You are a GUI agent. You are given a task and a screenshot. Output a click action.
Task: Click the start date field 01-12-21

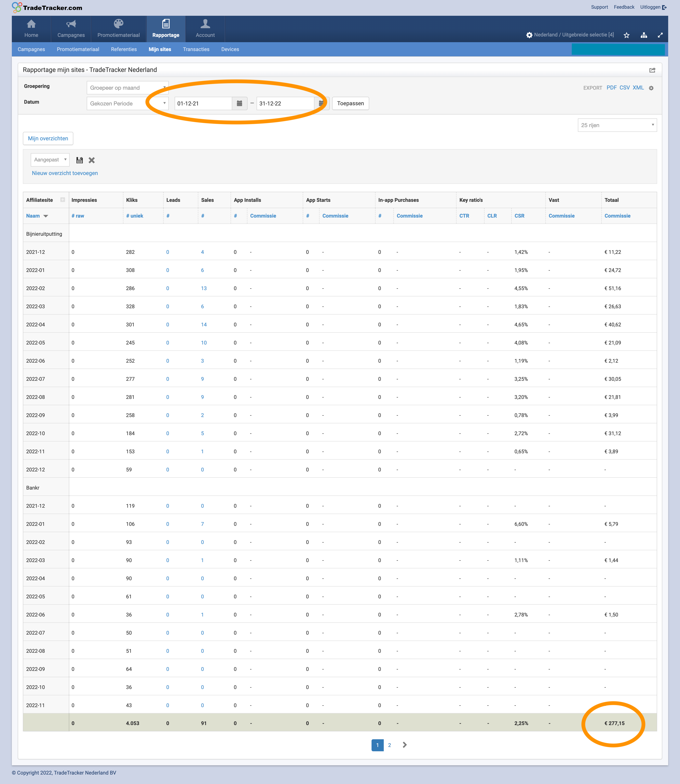point(203,103)
